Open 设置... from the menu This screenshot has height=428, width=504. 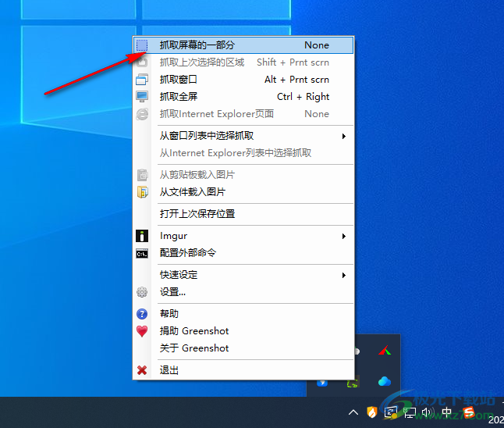(243, 292)
